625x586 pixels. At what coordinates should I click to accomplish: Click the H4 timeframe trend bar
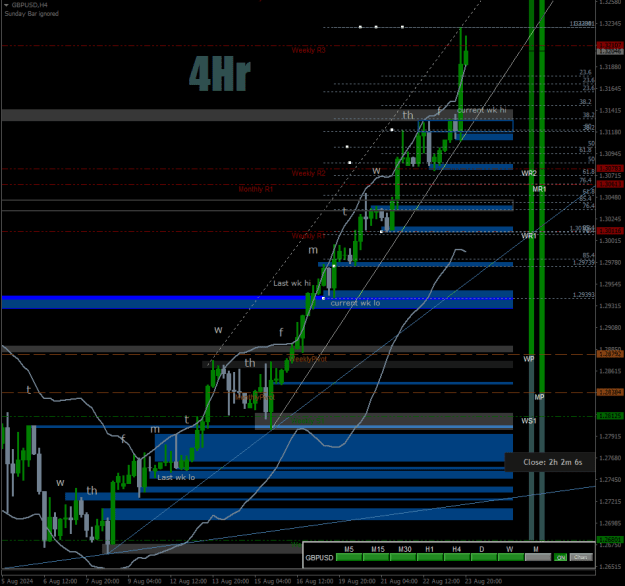(457, 557)
